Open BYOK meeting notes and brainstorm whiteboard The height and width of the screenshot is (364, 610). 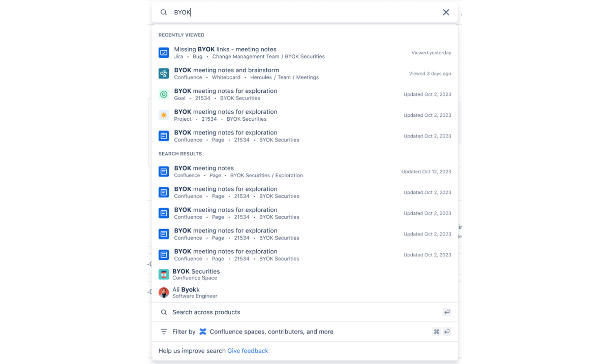[x=305, y=74]
